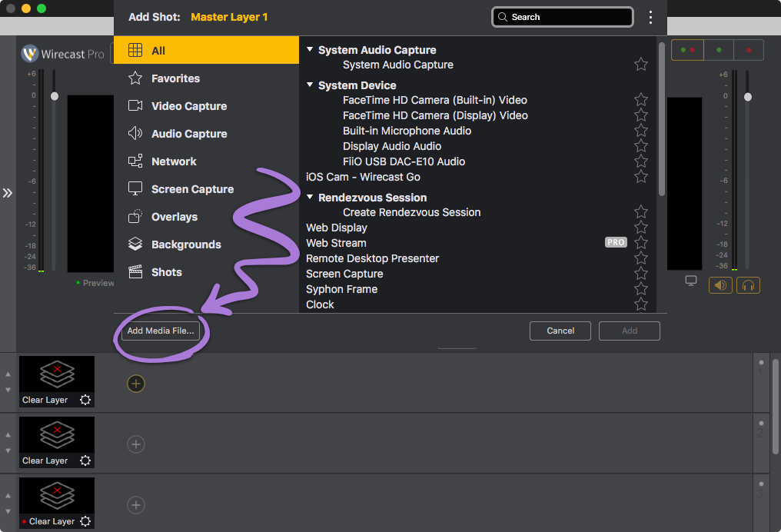The width and height of the screenshot is (781, 532).
Task: Collapse the System Audio Capture group
Action: click(x=310, y=49)
